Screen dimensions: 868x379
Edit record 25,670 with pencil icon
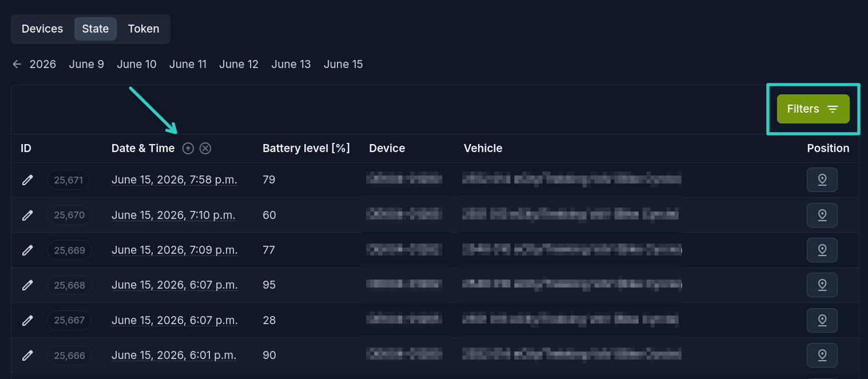pyautogui.click(x=27, y=216)
